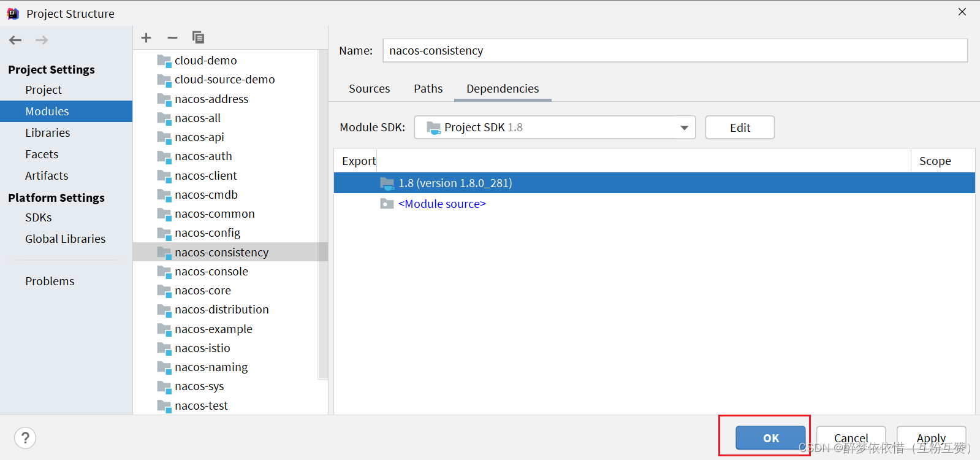The height and width of the screenshot is (460, 980).
Task: Click the nacos-api module folder icon
Action: pyautogui.click(x=164, y=137)
